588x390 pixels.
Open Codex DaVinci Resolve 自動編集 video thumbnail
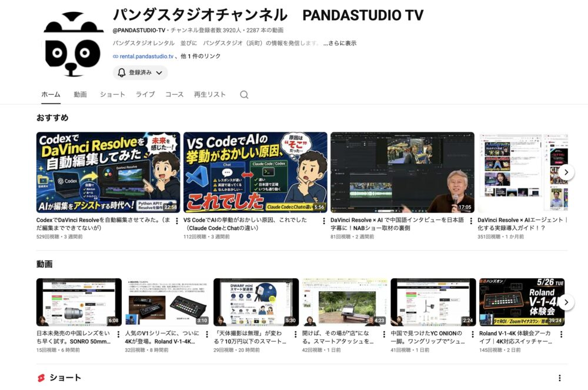pos(108,172)
